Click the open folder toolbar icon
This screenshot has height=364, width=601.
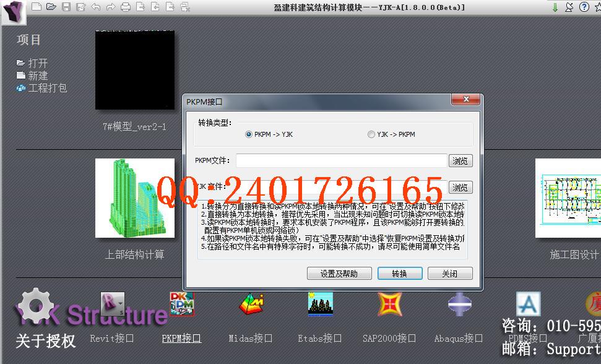click(51, 7)
